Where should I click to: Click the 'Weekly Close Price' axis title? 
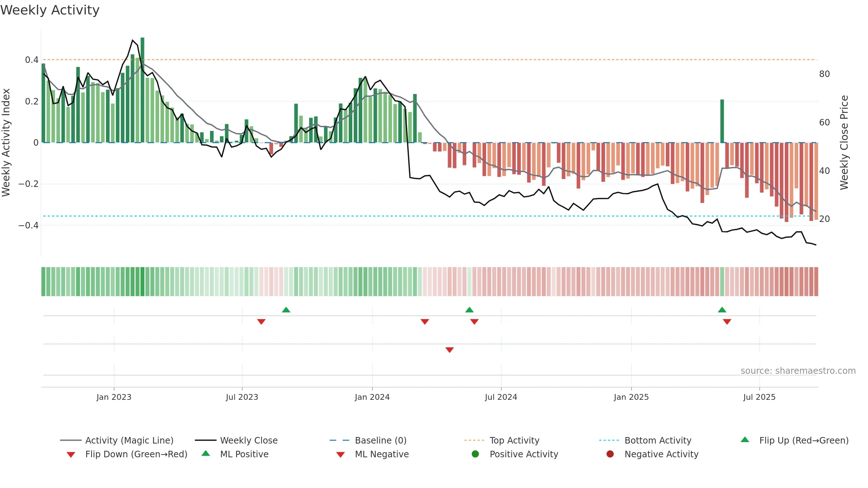point(844,142)
